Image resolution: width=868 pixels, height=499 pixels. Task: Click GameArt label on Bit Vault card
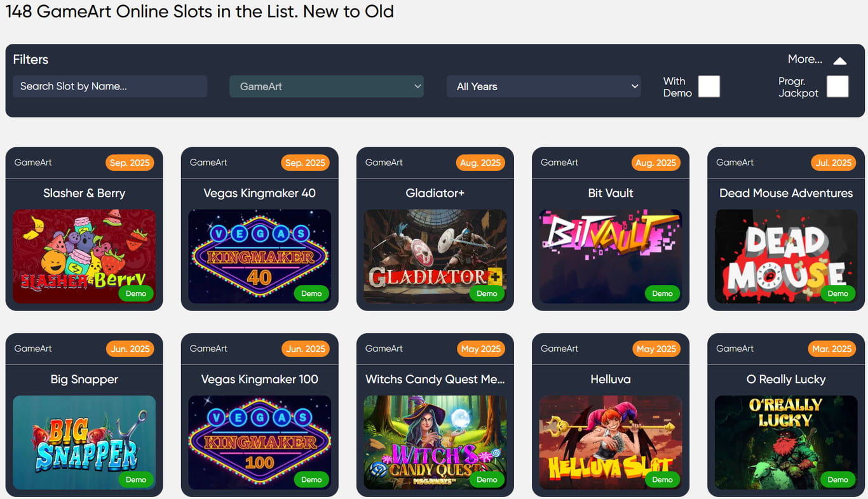point(559,163)
